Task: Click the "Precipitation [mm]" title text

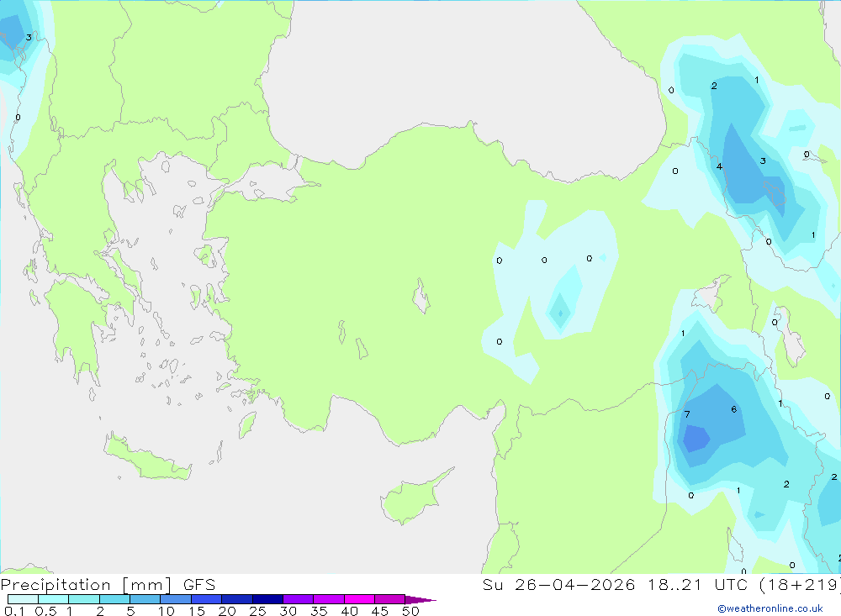Action: coord(87,585)
